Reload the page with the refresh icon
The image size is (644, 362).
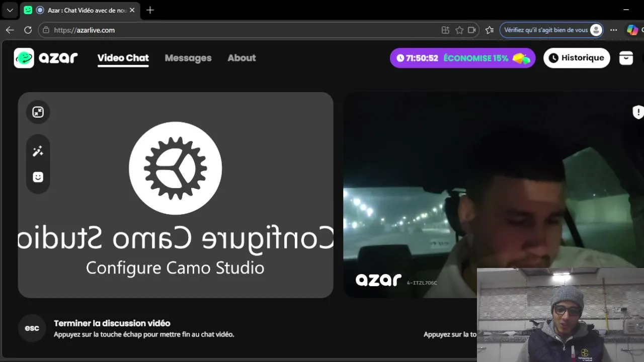28,30
